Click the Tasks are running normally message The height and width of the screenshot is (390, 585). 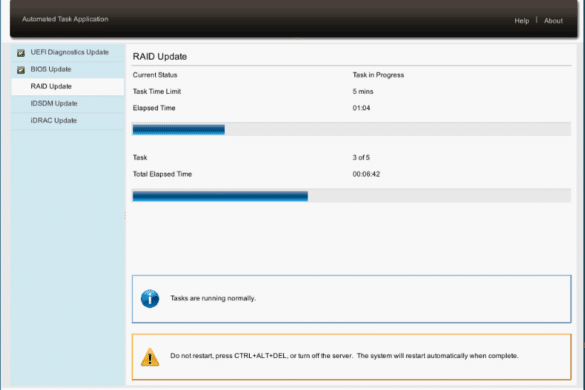(x=213, y=298)
